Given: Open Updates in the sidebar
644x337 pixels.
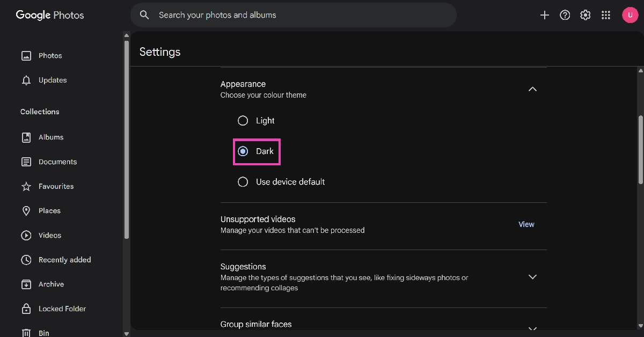Looking at the screenshot, I should [x=52, y=80].
